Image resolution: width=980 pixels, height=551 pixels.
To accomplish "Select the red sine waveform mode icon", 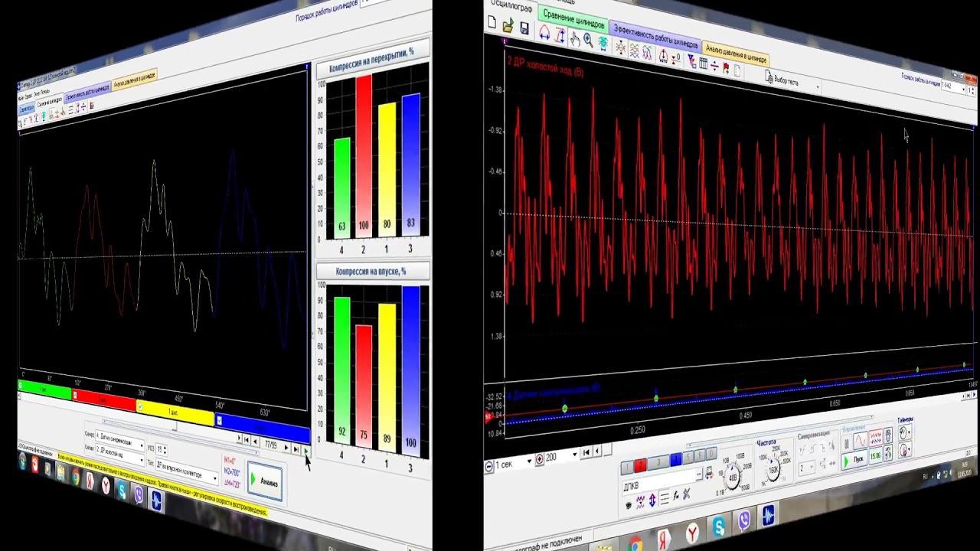I will click(x=861, y=440).
